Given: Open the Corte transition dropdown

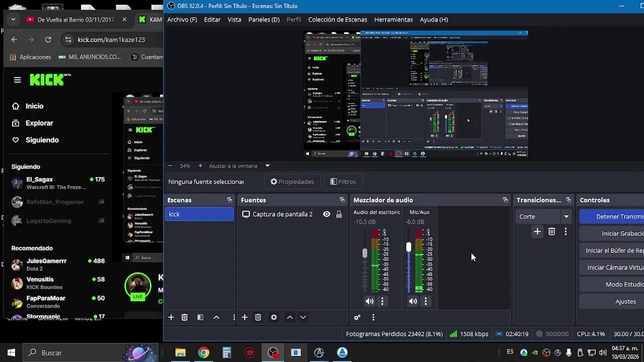Looking at the screenshot, I should (x=544, y=216).
